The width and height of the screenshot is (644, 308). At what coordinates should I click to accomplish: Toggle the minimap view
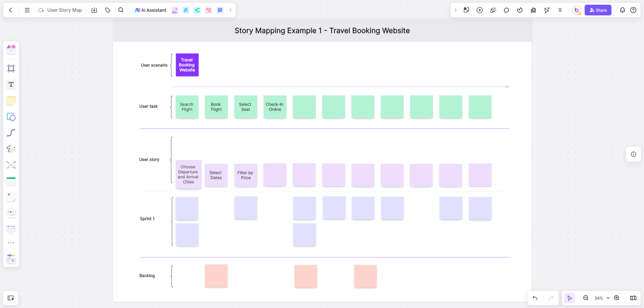633,298
